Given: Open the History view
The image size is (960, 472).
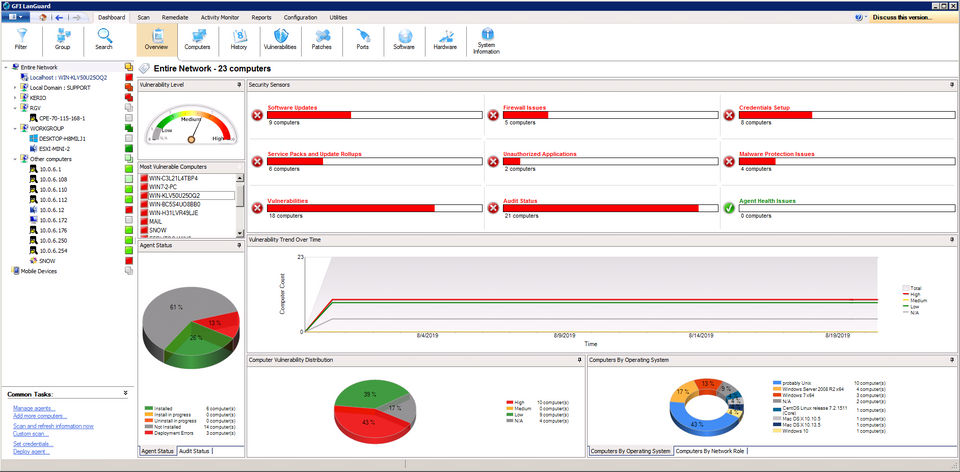Looking at the screenshot, I should tap(239, 39).
